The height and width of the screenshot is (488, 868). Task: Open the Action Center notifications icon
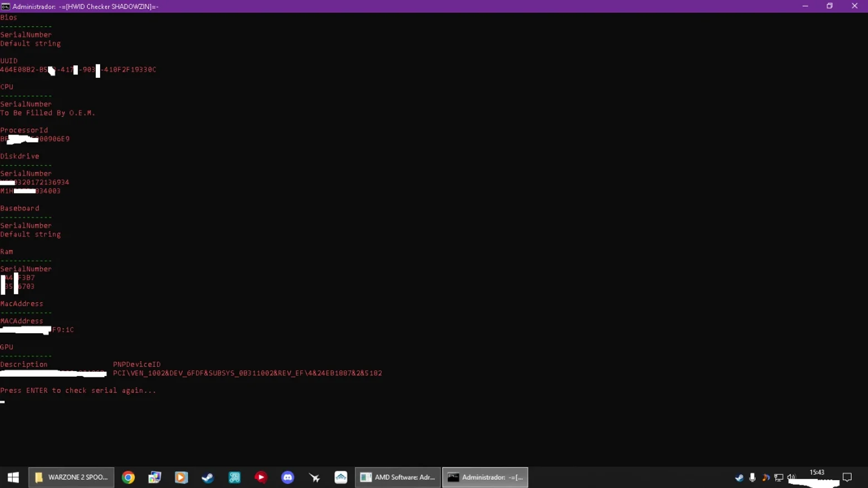point(847,477)
